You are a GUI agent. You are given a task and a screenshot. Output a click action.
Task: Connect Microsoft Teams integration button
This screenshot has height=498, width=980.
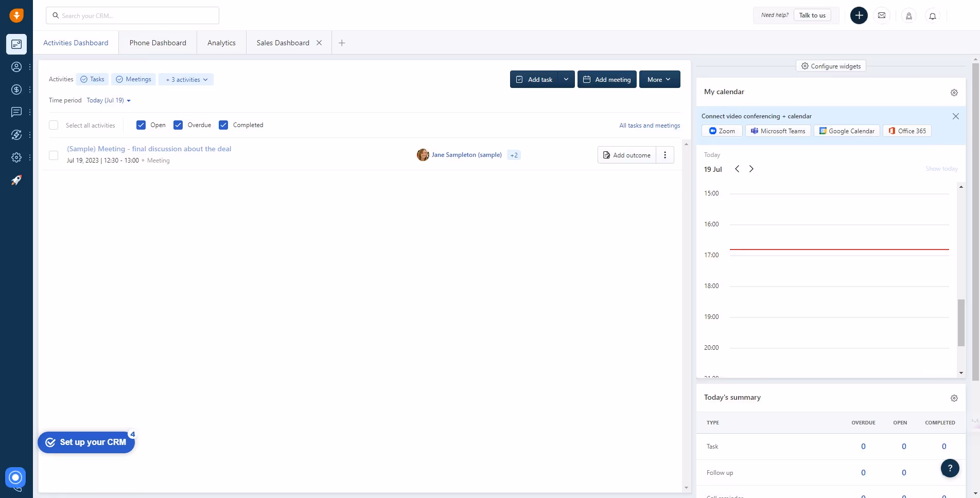click(x=778, y=131)
